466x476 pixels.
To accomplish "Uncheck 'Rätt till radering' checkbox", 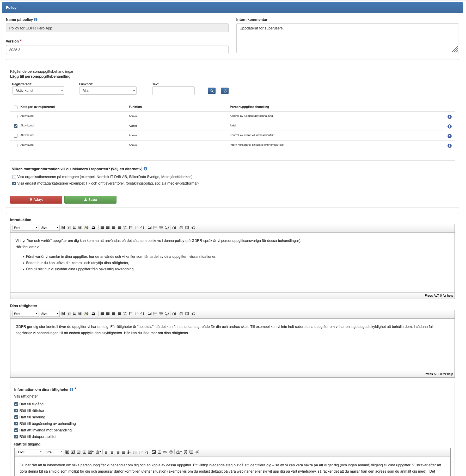I will pos(16,417).
